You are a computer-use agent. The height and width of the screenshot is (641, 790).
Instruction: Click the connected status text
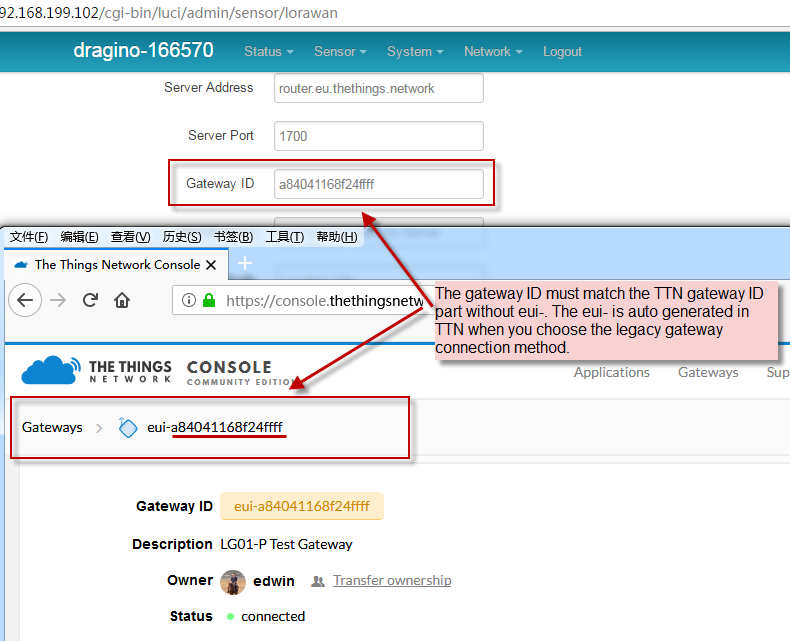tap(273, 616)
